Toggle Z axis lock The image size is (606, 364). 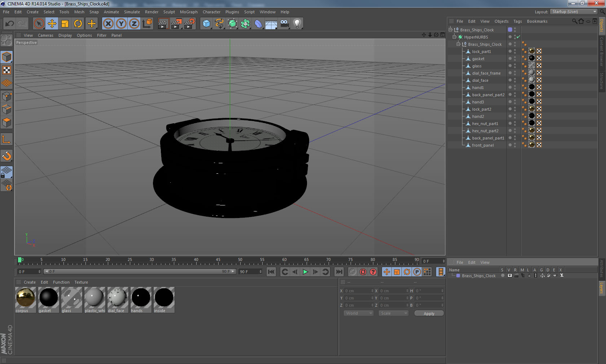(134, 24)
